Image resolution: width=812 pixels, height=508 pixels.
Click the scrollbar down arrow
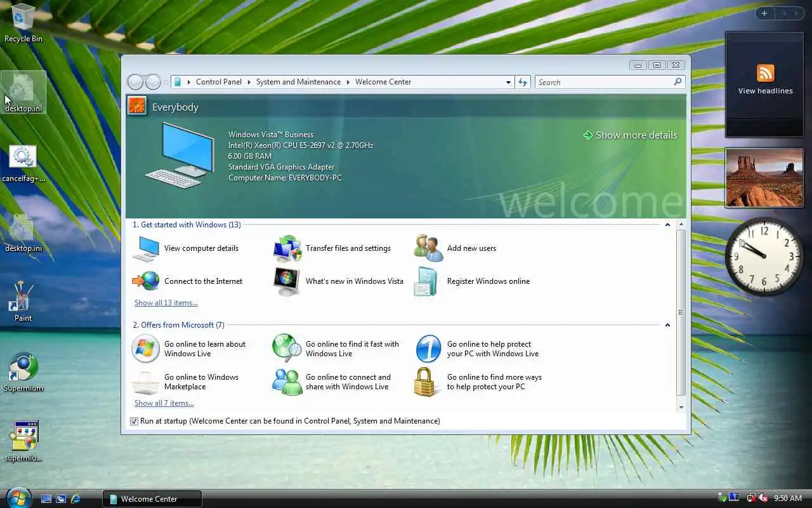pos(681,407)
